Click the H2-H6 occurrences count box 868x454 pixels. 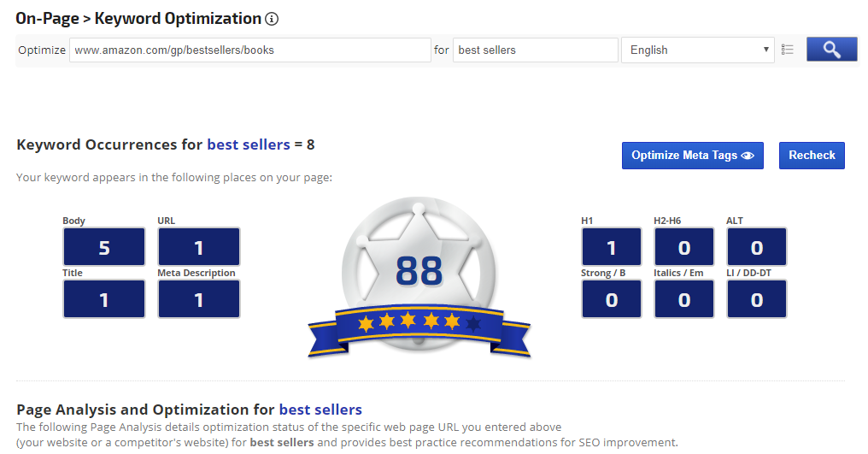tap(683, 247)
